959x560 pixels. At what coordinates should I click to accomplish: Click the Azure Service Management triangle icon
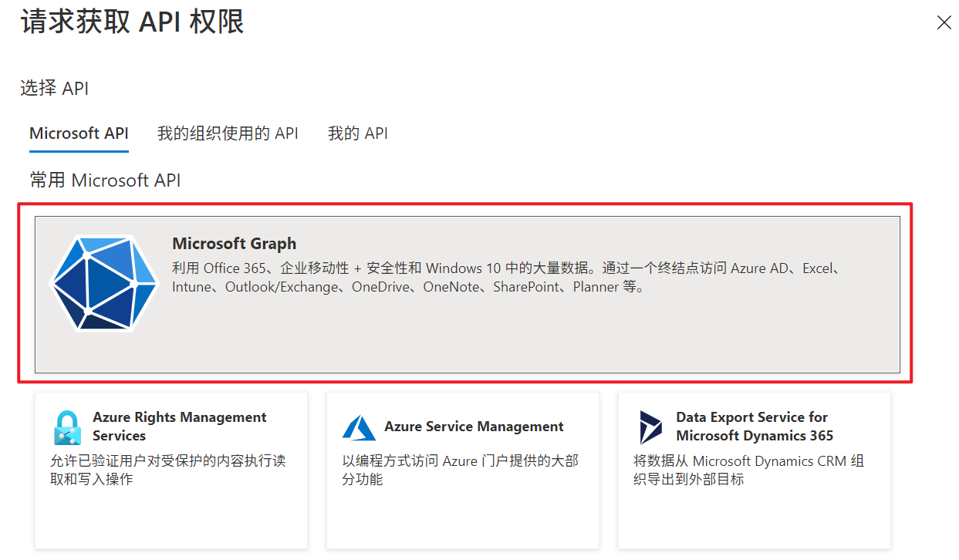click(x=359, y=427)
